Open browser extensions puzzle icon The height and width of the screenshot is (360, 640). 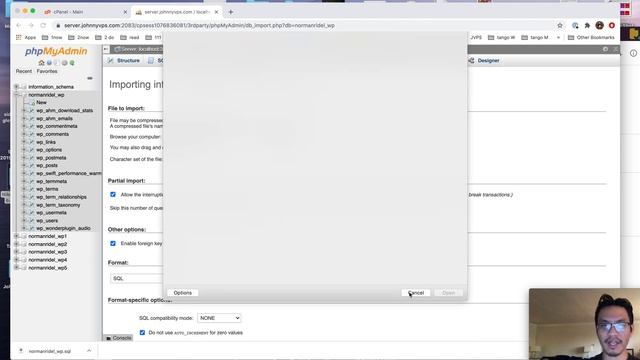587,25
